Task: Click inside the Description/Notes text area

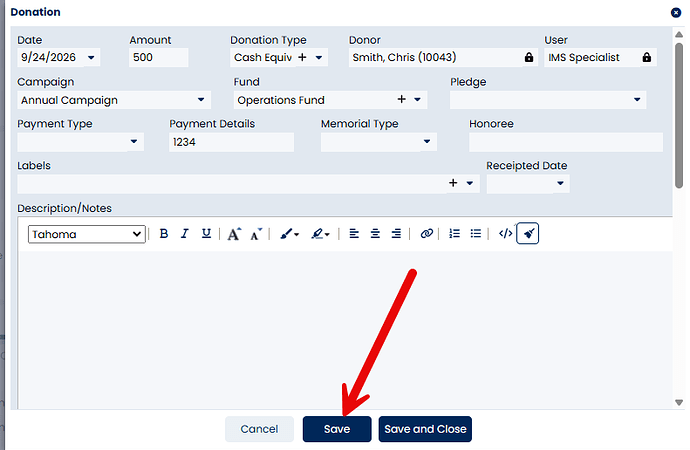Action: (345, 330)
